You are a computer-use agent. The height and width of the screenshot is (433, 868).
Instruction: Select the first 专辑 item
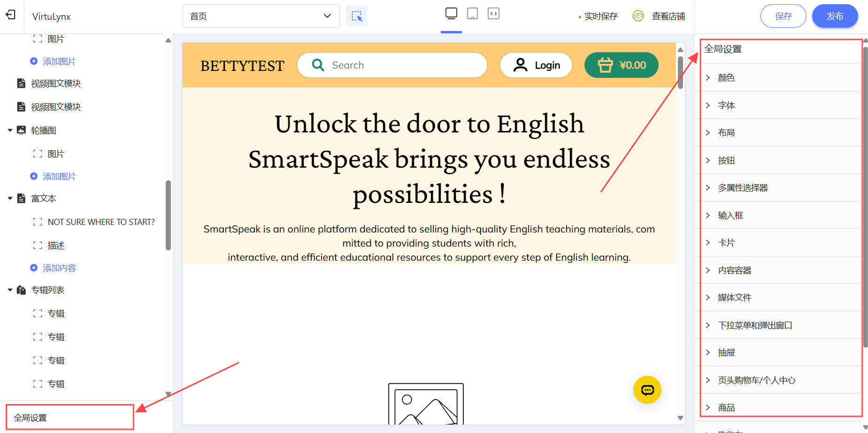56,313
